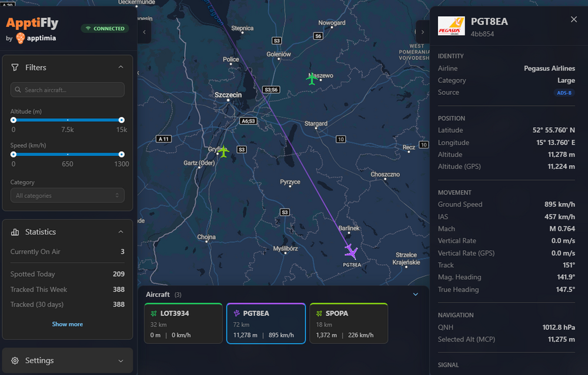Click the A11 road marker
This screenshot has height=375, width=588.
(163, 139)
